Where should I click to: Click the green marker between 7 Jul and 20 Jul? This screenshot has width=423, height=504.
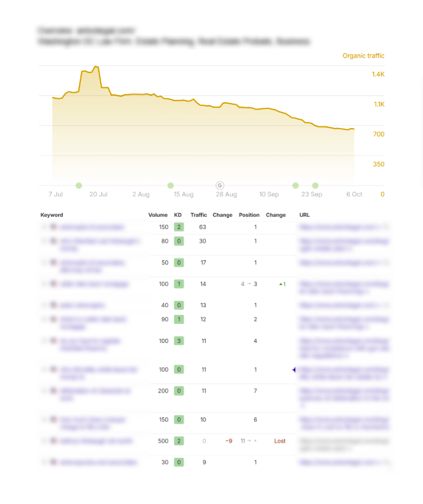point(78,186)
